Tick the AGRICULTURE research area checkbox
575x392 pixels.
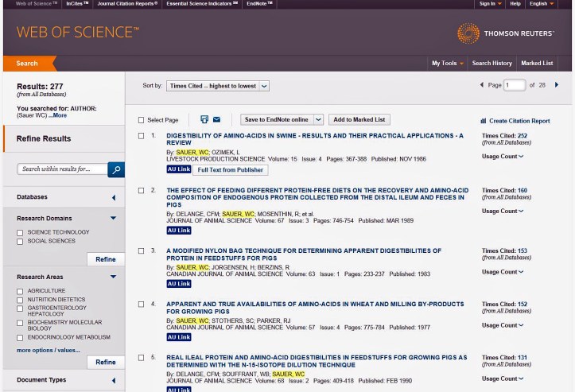pyautogui.click(x=20, y=291)
